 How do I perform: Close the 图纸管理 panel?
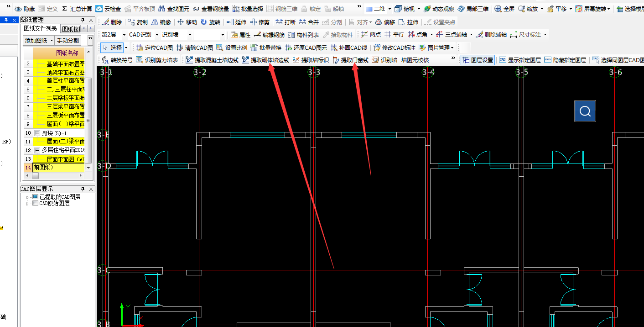click(x=91, y=20)
